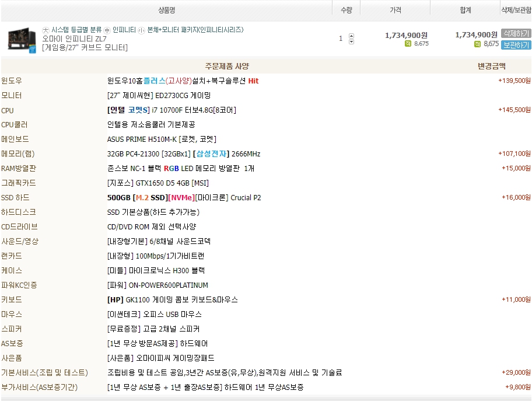Decrease quantity with down arrow
532x401 pixels.
tap(352, 42)
